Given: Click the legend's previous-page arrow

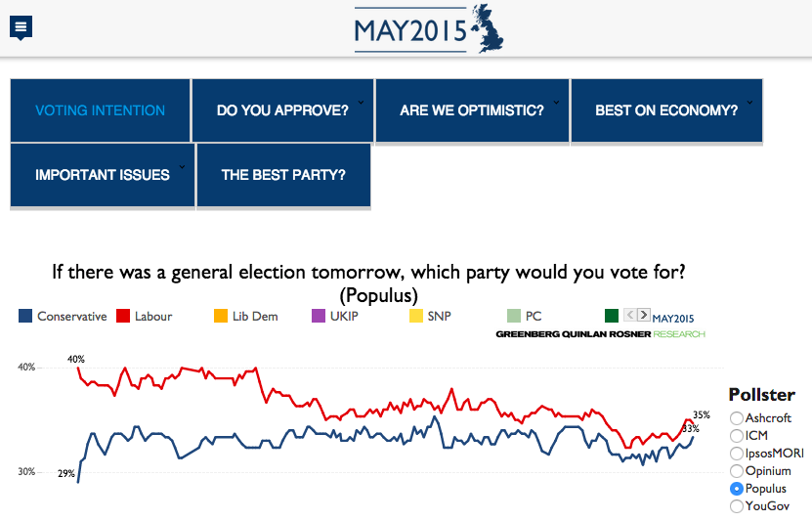Looking at the screenshot, I should 630,315.
